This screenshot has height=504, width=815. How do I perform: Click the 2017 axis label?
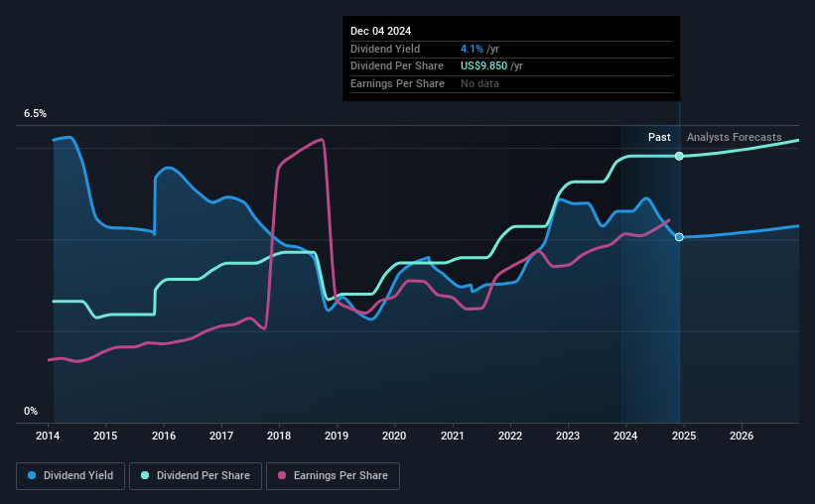point(221,436)
